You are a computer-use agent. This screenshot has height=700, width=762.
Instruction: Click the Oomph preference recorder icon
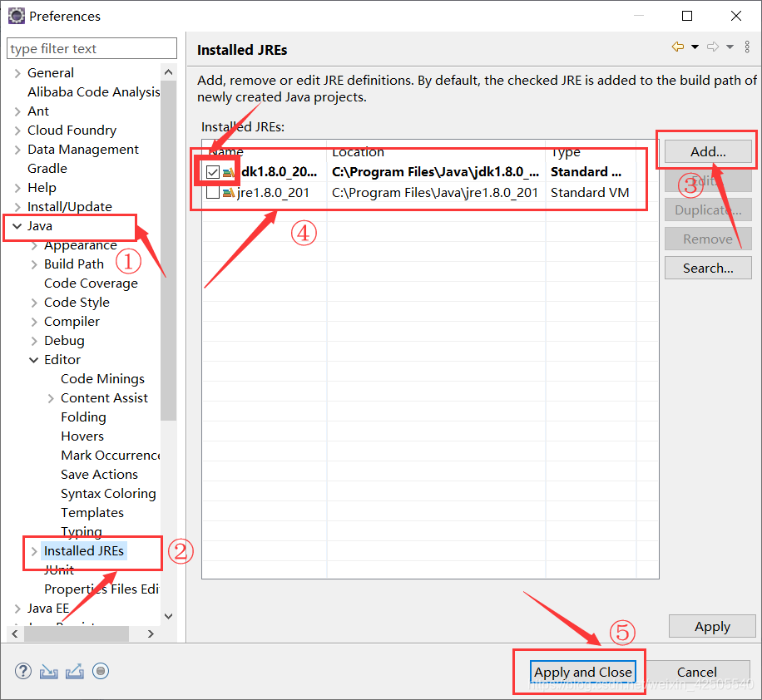(101, 672)
